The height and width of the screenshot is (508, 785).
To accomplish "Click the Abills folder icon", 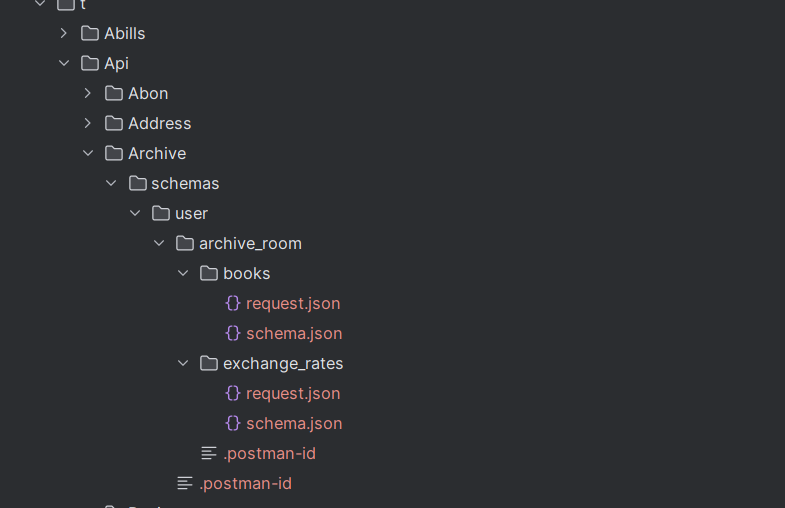I will 90,33.
